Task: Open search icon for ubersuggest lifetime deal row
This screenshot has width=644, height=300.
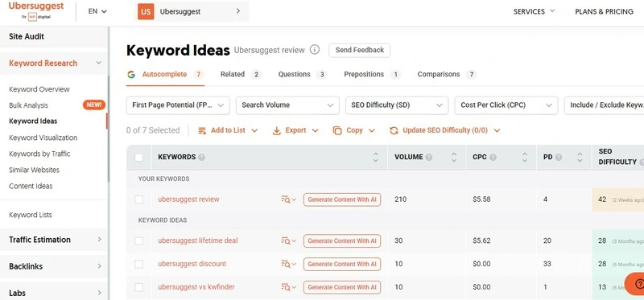Action: pos(288,241)
